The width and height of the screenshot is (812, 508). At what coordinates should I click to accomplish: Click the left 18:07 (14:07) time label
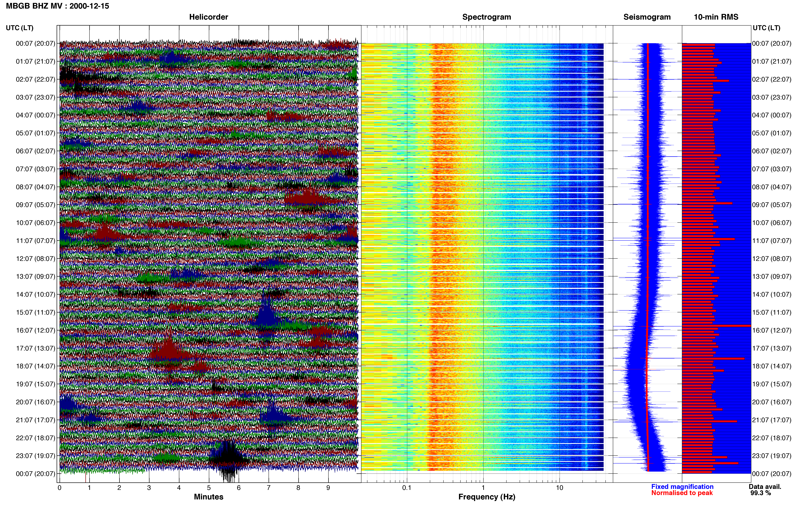coord(36,366)
